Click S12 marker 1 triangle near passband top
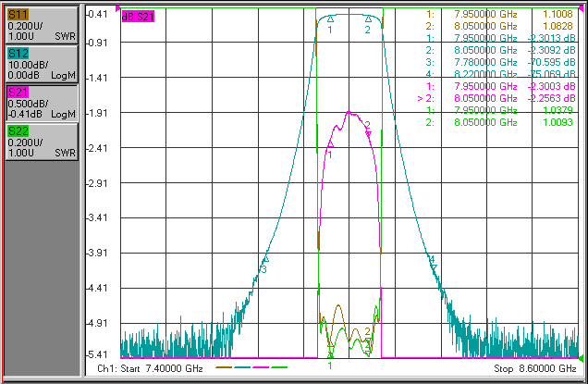Viewport: 588px width, 384px height. pyautogui.click(x=330, y=19)
